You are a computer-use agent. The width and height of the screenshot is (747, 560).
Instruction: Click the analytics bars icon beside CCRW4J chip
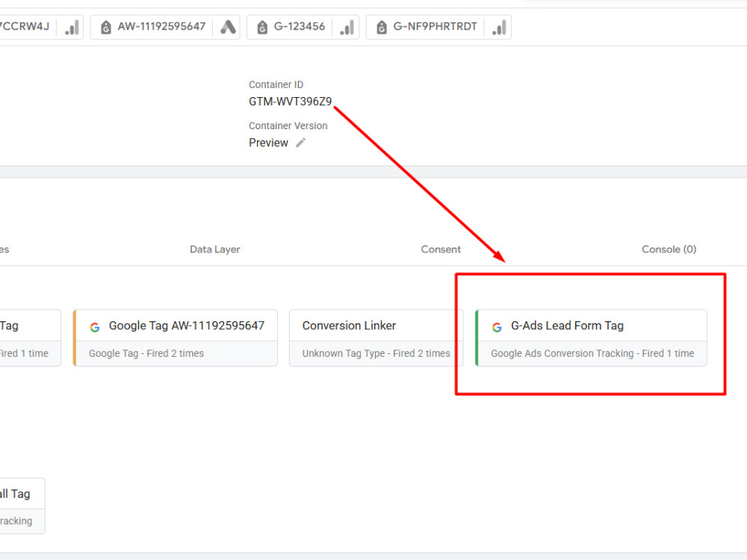tap(72, 27)
